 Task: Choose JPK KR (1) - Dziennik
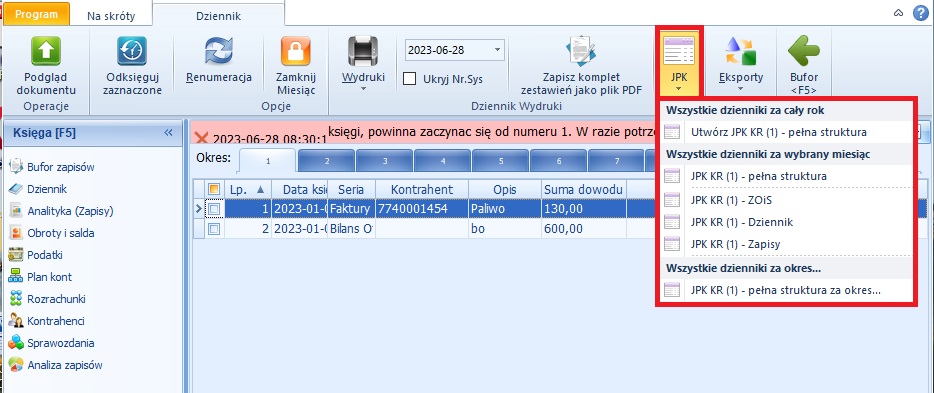pyautogui.click(x=785, y=222)
